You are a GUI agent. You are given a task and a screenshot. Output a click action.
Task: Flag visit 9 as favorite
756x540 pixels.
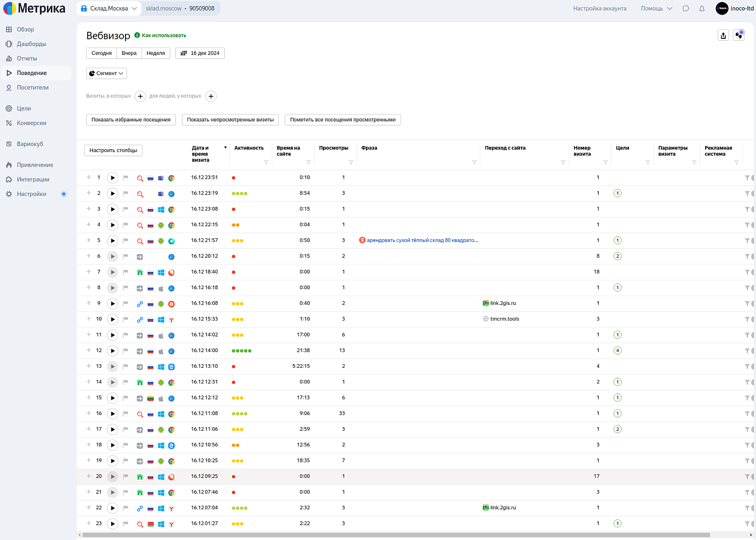pyautogui.click(x=125, y=303)
